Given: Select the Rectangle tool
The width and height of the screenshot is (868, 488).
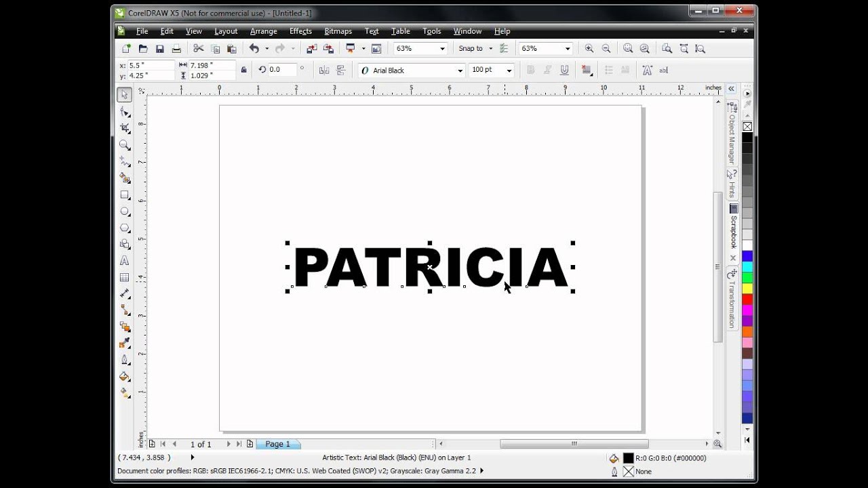Looking at the screenshot, I should [x=125, y=195].
